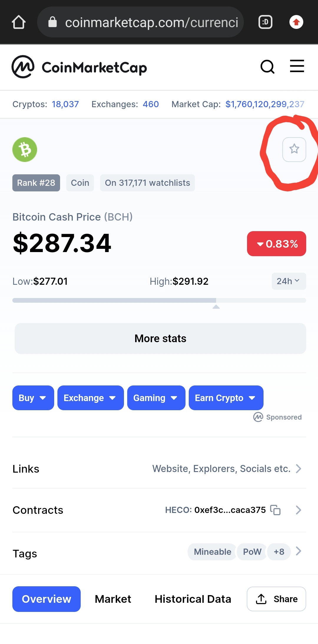This screenshot has height=644, width=318.
Task: Click the low-high price range bar
Action: tap(159, 300)
